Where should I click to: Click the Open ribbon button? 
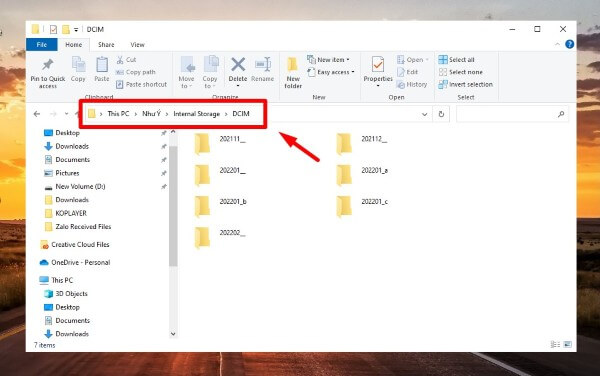(412, 60)
